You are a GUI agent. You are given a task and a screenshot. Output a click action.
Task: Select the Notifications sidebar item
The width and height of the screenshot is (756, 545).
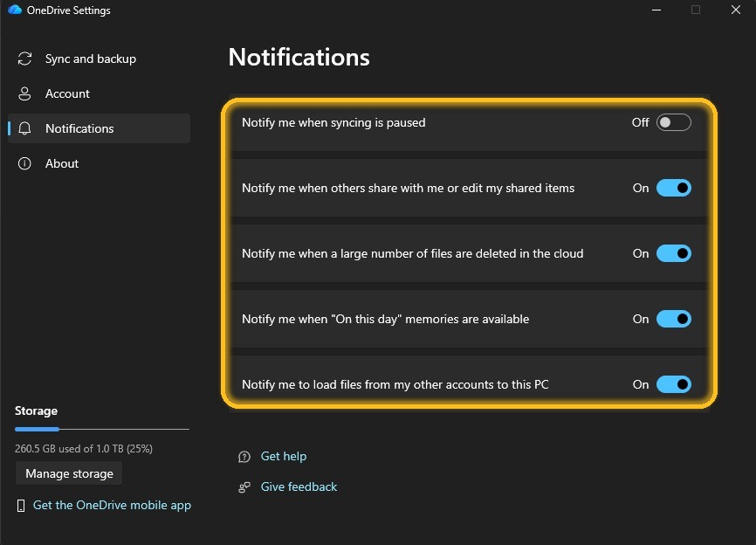(100, 128)
